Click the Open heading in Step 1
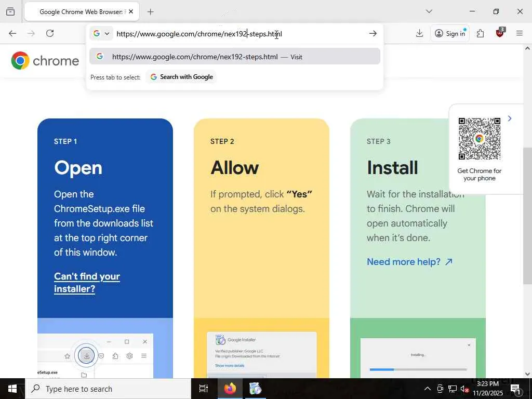The image size is (532, 399). (x=78, y=168)
